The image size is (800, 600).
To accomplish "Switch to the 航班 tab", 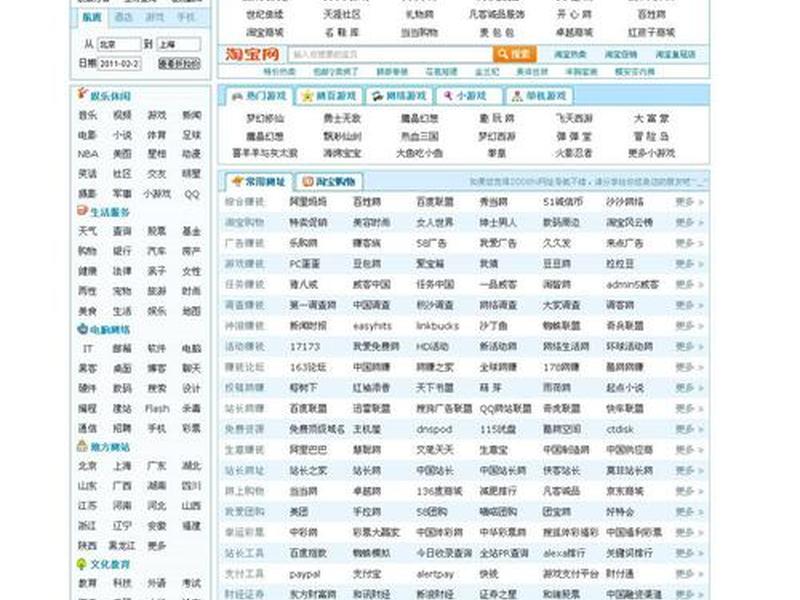I will click(x=92, y=17).
